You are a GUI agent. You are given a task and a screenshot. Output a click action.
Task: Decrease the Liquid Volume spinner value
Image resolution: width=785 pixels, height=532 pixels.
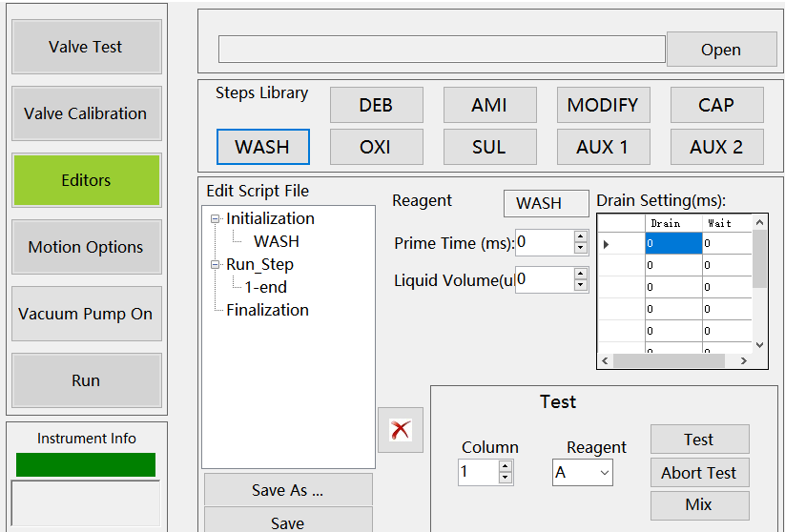click(x=580, y=285)
